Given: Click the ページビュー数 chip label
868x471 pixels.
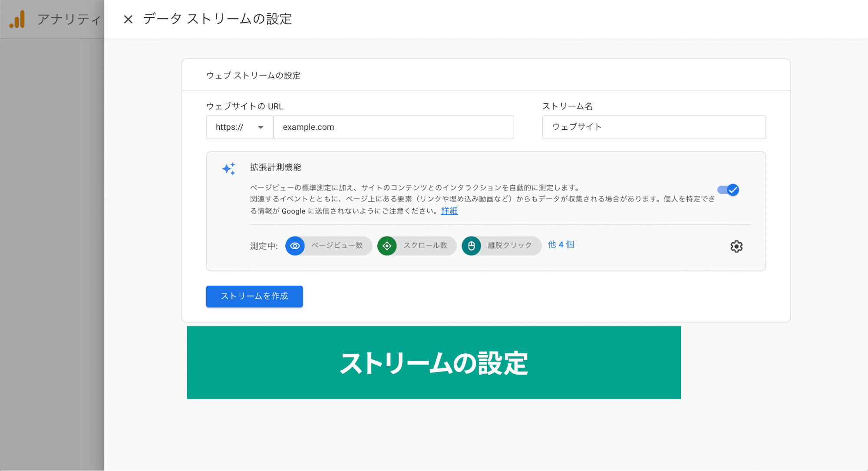Looking at the screenshot, I should [337, 246].
